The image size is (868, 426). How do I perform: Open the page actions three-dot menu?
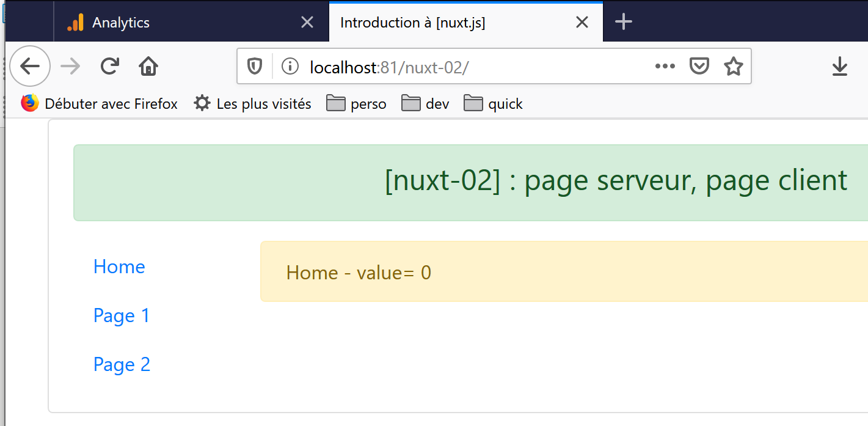click(665, 66)
